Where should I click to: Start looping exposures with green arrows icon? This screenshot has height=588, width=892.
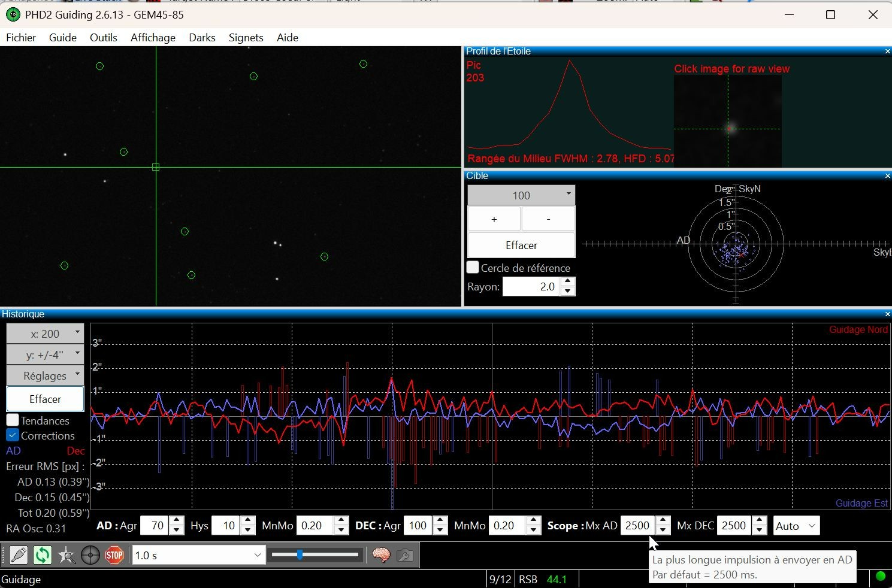(x=43, y=556)
